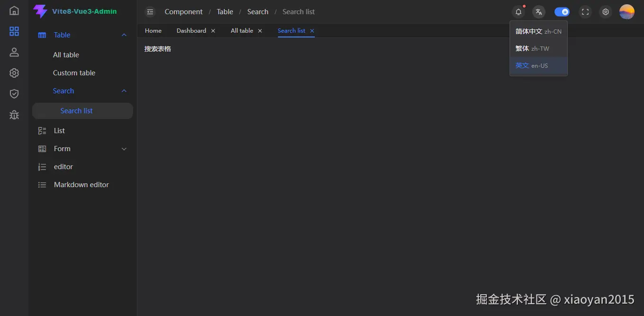
Task: Toggle the dark mode switch
Action: tap(562, 12)
